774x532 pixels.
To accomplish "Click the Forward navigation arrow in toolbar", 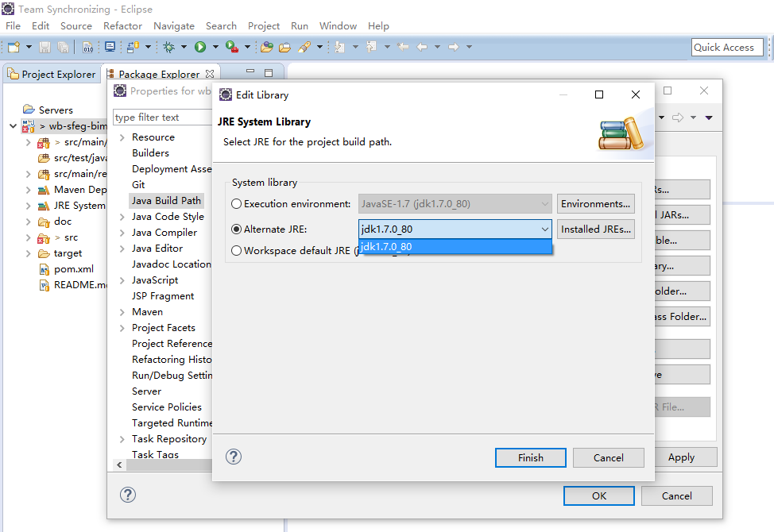I will [x=453, y=47].
